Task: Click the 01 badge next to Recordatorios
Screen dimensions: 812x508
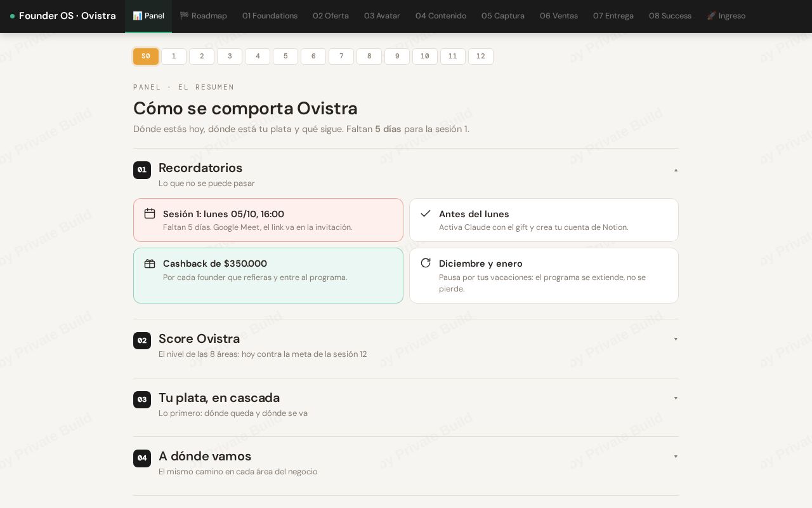Action: click(142, 170)
